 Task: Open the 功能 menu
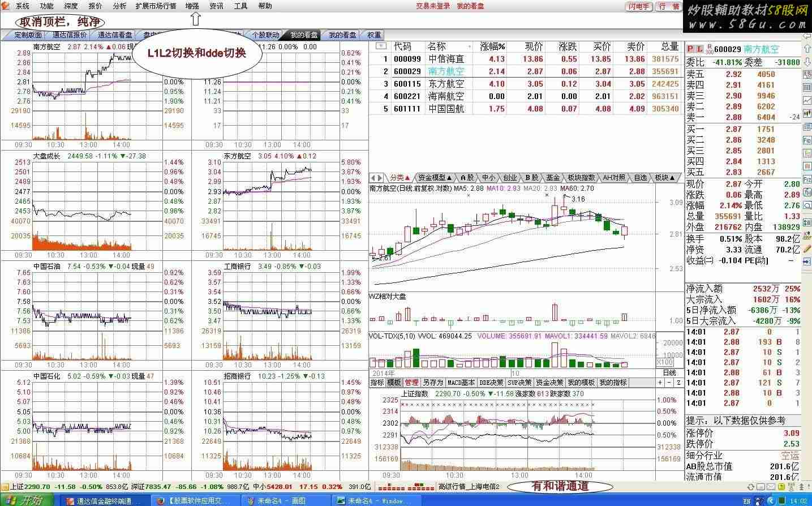[x=46, y=6]
